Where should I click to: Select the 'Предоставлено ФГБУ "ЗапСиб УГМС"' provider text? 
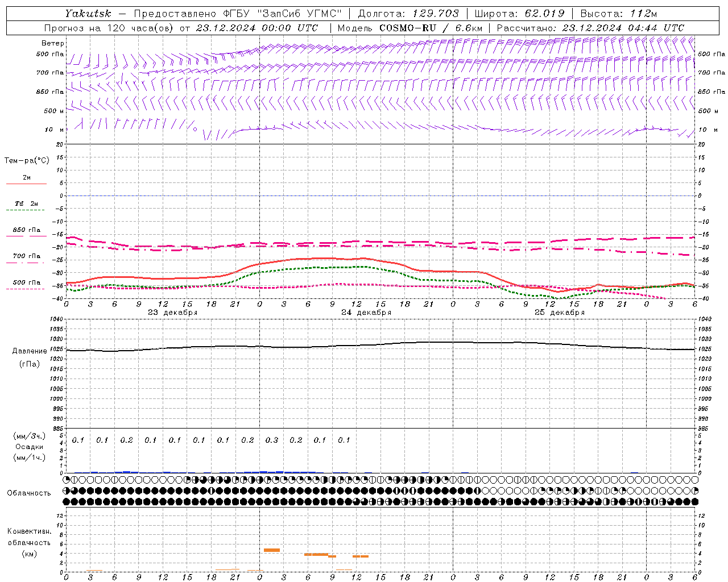pyautogui.click(x=238, y=14)
